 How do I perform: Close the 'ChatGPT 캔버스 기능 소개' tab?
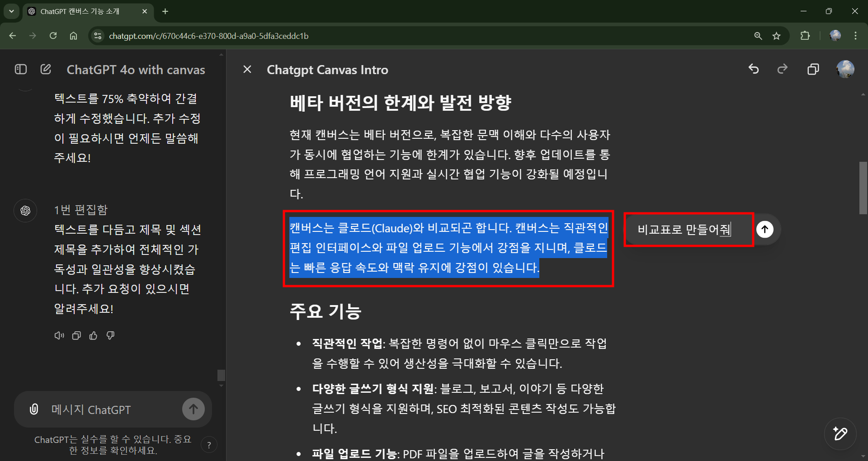point(145,11)
